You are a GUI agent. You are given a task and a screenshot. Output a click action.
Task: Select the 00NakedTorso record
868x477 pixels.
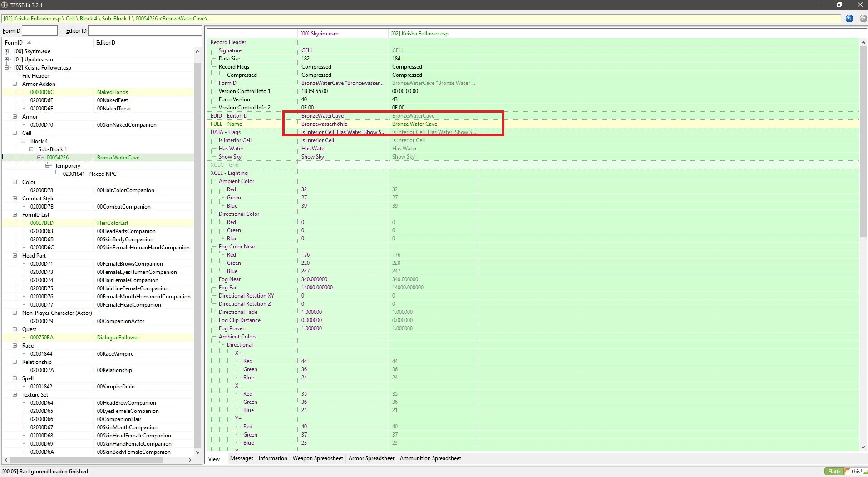coord(98,109)
